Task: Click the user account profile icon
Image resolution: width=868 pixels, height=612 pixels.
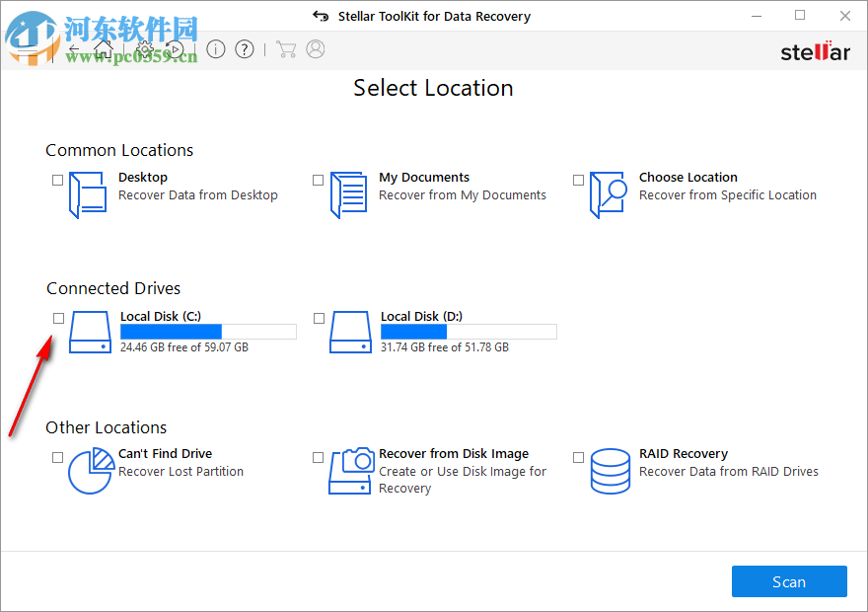Action: pos(315,48)
